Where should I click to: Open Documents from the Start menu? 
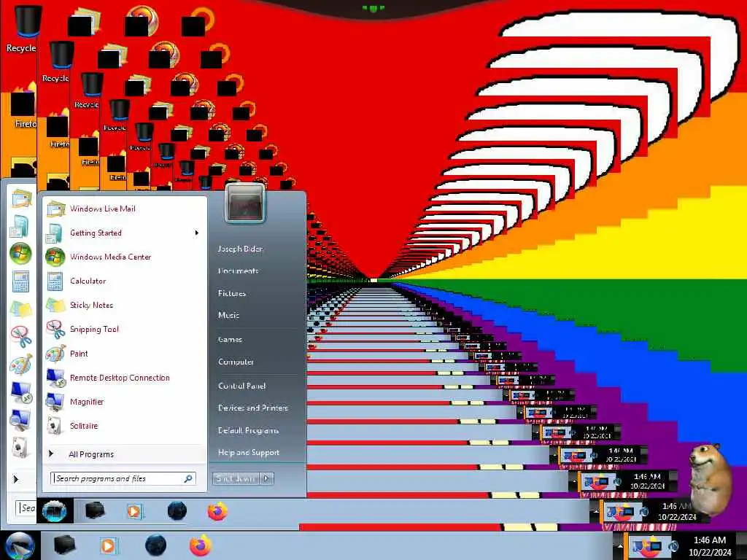click(x=239, y=271)
